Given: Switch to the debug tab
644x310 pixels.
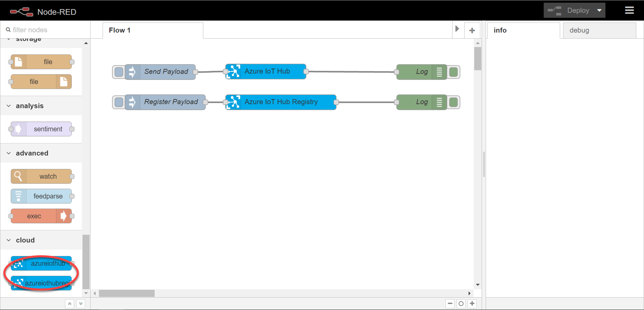Looking at the screenshot, I should point(579,30).
